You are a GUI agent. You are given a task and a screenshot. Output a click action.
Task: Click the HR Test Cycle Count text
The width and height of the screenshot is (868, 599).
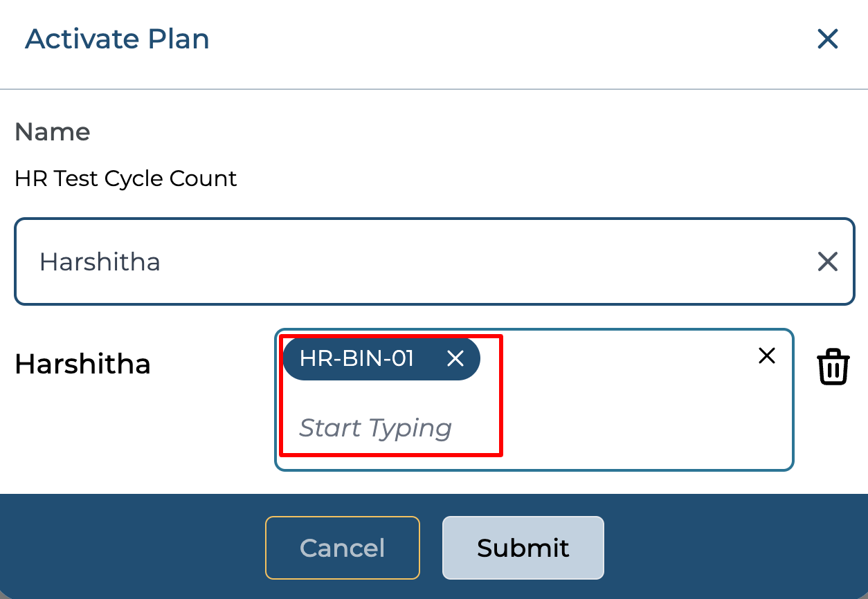click(126, 178)
